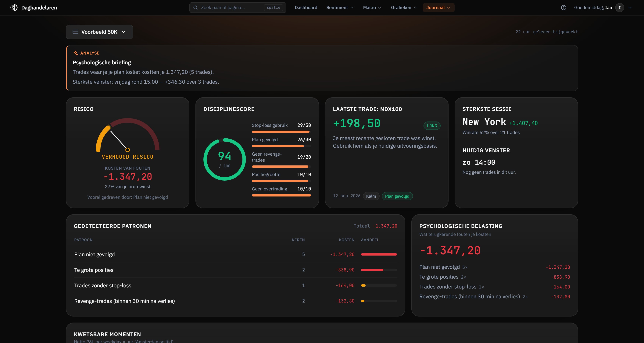The height and width of the screenshot is (343, 644).
Task: Click the green 'Plan gevolgd' tag
Action: [x=397, y=196]
